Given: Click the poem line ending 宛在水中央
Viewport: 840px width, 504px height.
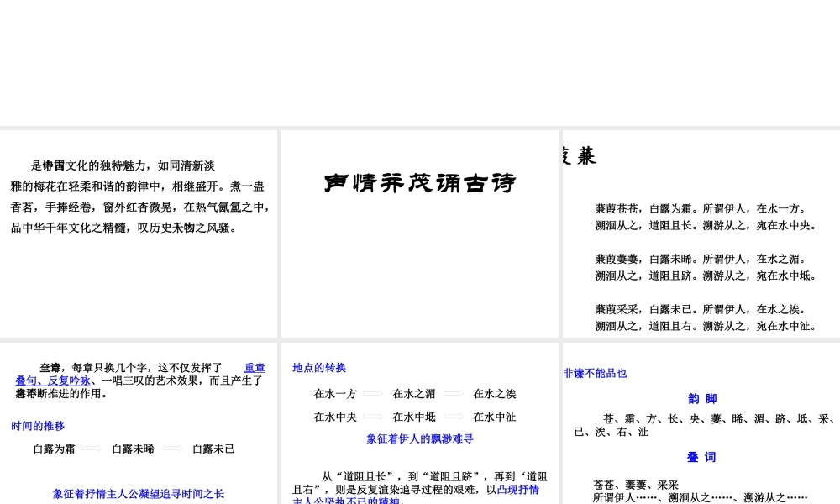Looking at the screenshot, I should coord(706,225).
